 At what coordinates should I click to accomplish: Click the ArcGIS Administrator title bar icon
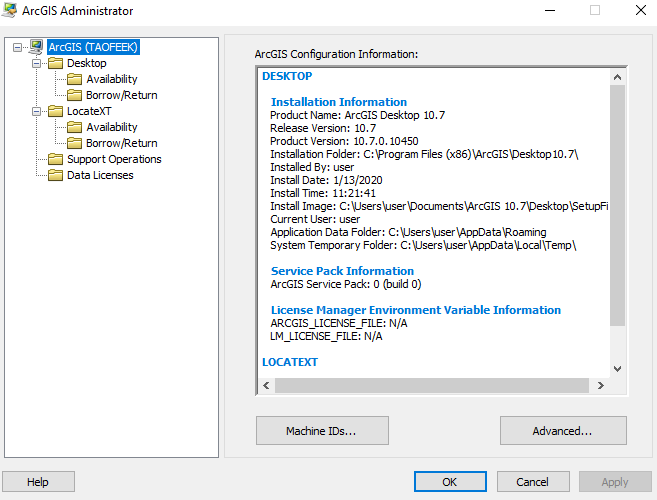tap(9, 10)
